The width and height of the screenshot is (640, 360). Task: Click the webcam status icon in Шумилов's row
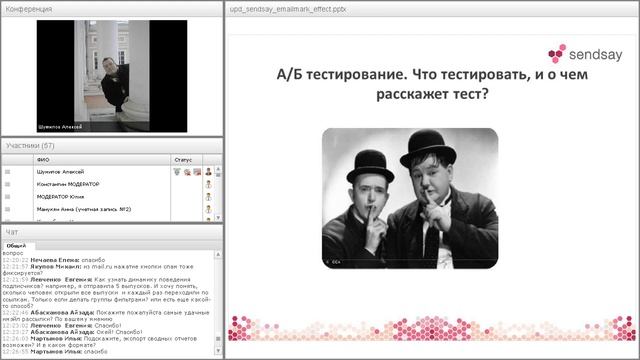click(187, 172)
